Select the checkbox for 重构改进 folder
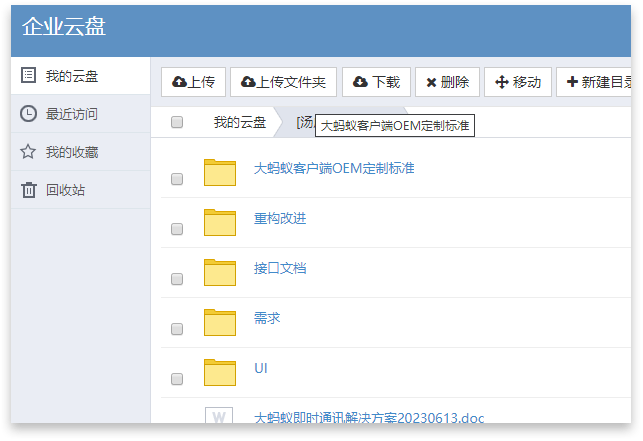This screenshot has height=441, width=643. coord(177,229)
